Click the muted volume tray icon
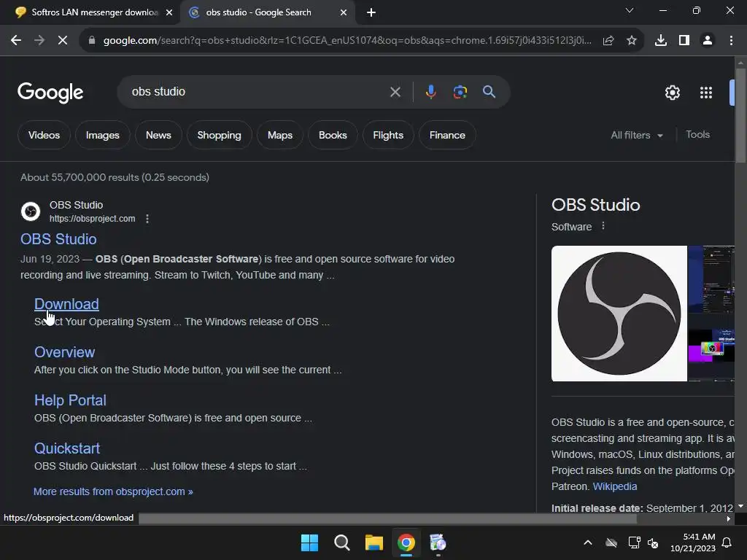This screenshot has width=747, height=560. (x=653, y=542)
